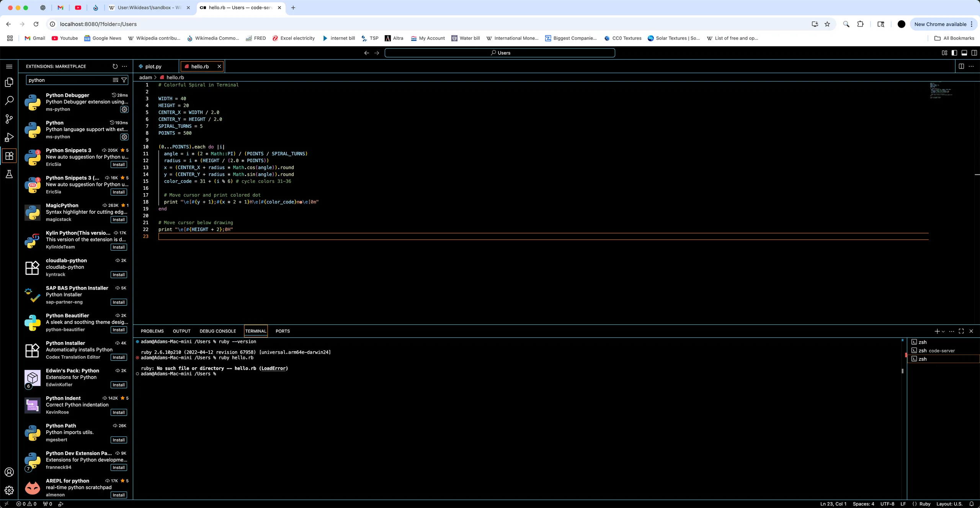The height and width of the screenshot is (508, 980).
Task: Install the cloudlab-python extension
Action: point(119,275)
